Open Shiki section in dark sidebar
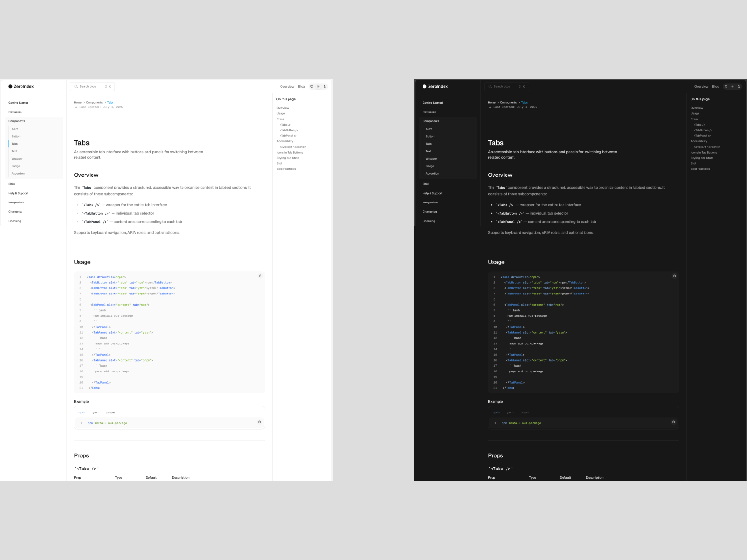Image resolution: width=747 pixels, height=560 pixels. coord(426,184)
